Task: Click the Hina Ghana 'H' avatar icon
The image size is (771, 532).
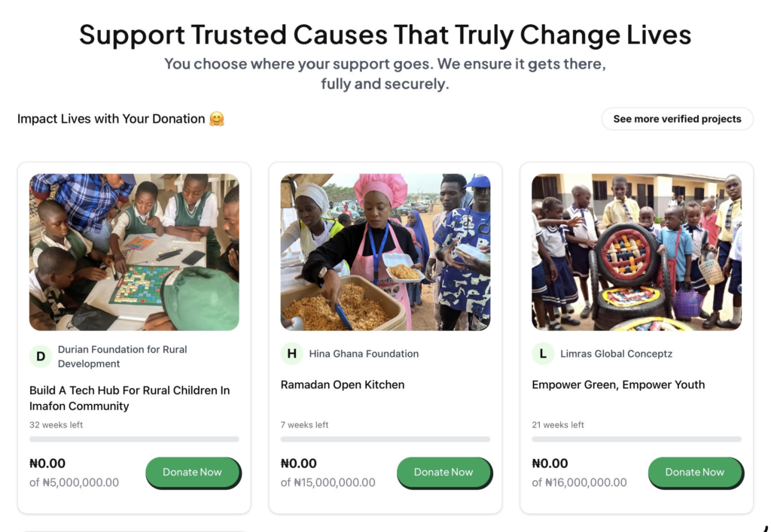Action: [291, 354]
